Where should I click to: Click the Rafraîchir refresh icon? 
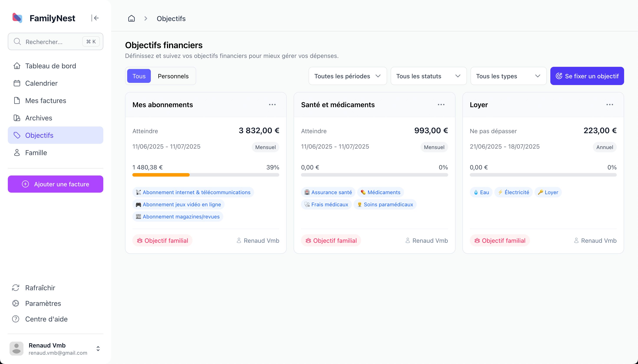(16, 288)
